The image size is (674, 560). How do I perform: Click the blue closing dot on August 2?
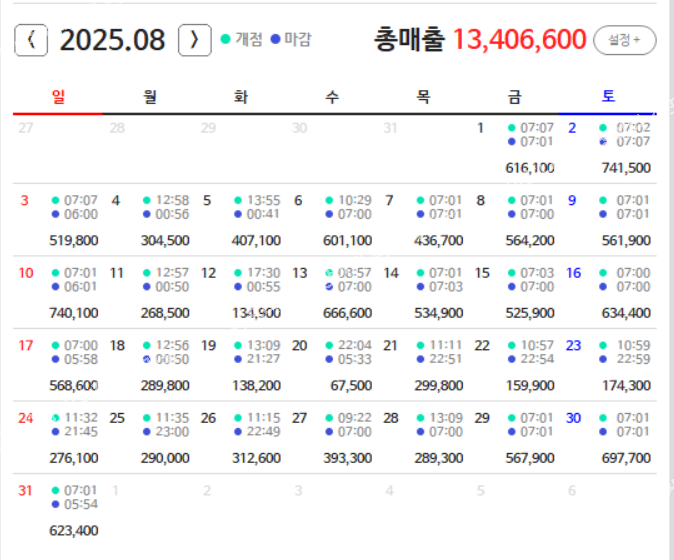coord(603,142)
